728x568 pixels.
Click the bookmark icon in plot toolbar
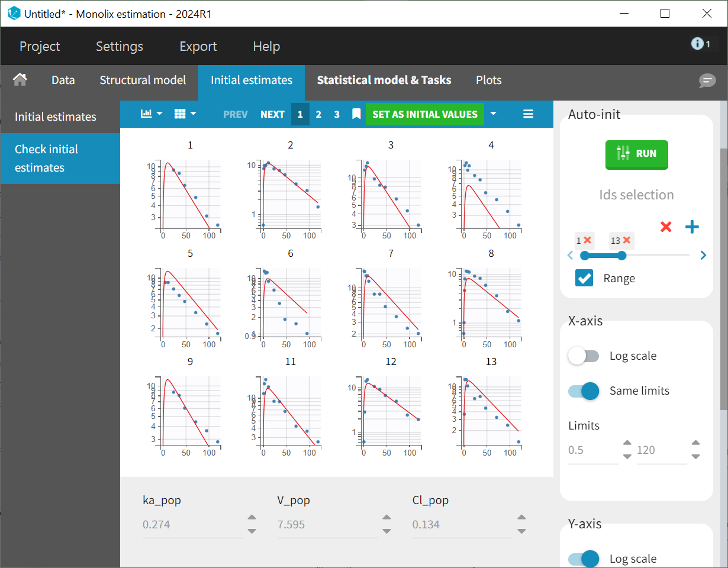[x=356, y=114]
